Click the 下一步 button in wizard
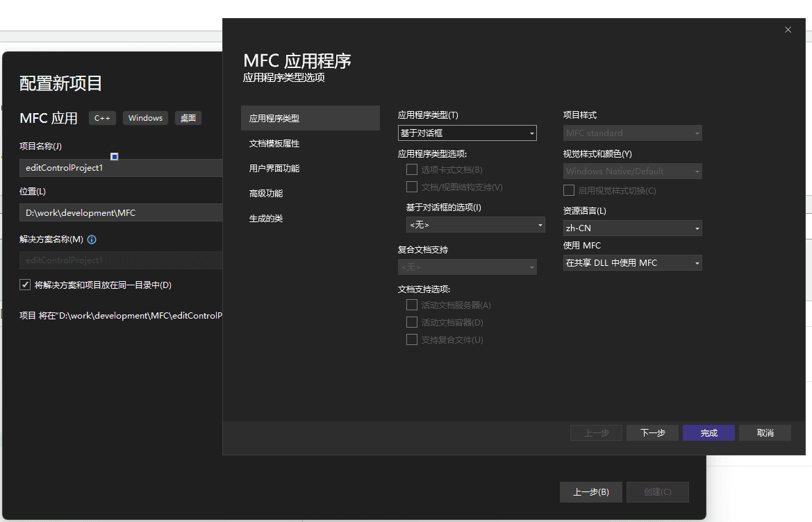Image resolution: width=812 pixels, height=522 pixels. 652,432
